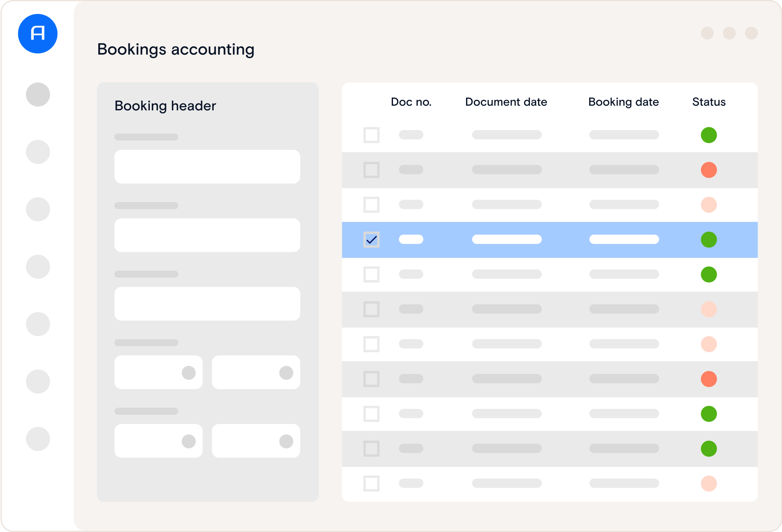Viewport: 782px width, 532px height.
Task: Select the first gray sidebar navigation icon
Action: tap(38, 94)
